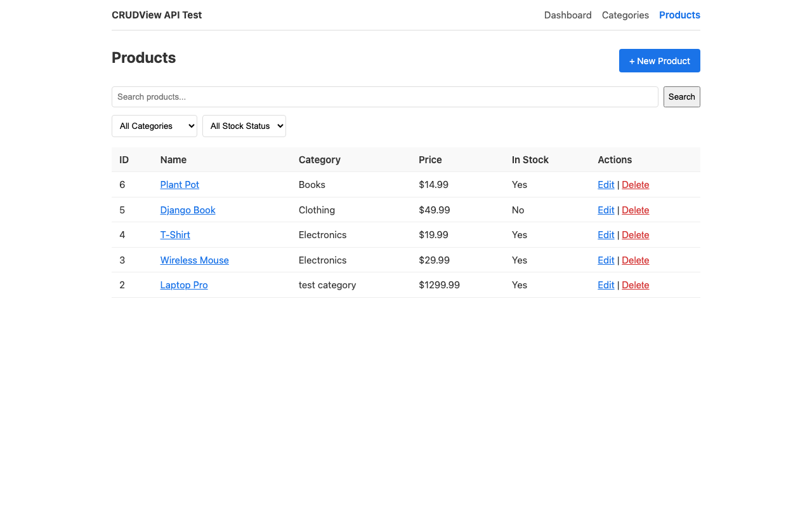The image size is (812, 508).
Task: Delete the Plant Pot product
Action: [x=635, y=184]
